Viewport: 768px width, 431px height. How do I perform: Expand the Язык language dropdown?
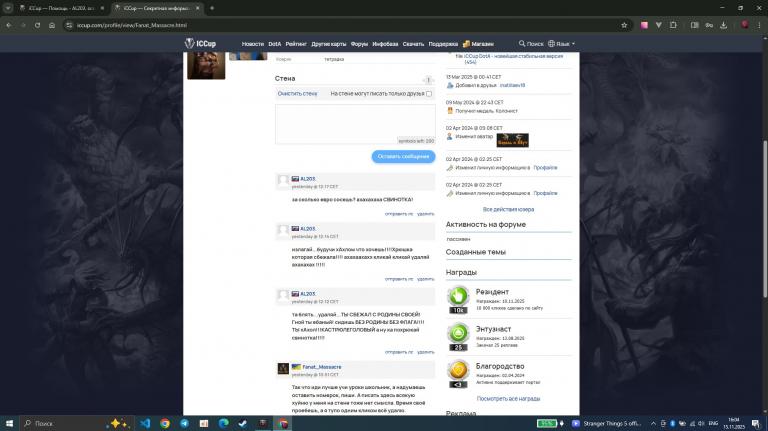(561, 44)
